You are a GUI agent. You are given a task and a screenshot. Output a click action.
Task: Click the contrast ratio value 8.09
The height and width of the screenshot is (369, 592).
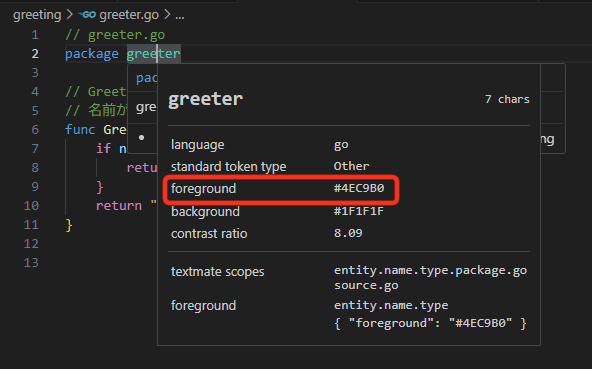click(x=348, y=233)
